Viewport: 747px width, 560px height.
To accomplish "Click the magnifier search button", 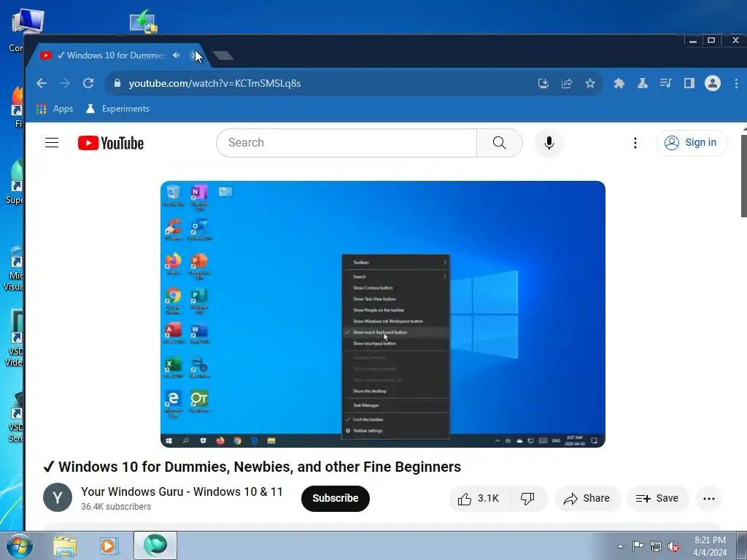I will pos(499,143).
